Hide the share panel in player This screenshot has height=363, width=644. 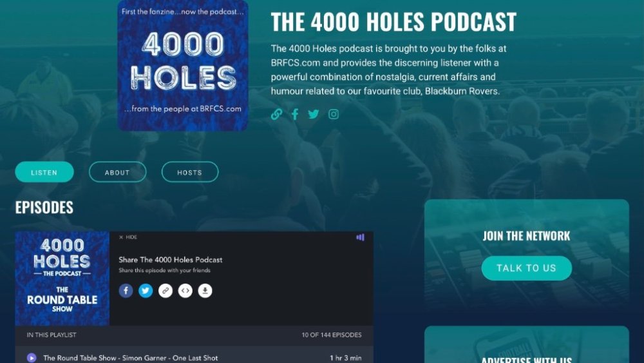pos(128,237)
